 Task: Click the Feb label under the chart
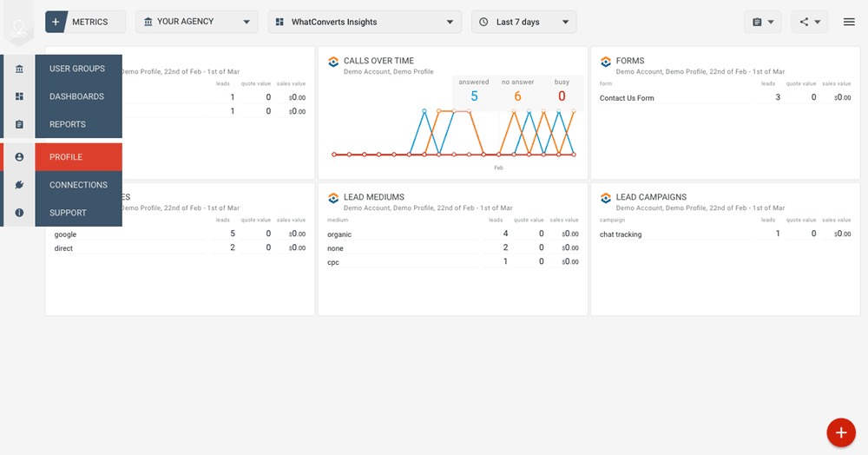pyautogui.click(x=499, y=168)
